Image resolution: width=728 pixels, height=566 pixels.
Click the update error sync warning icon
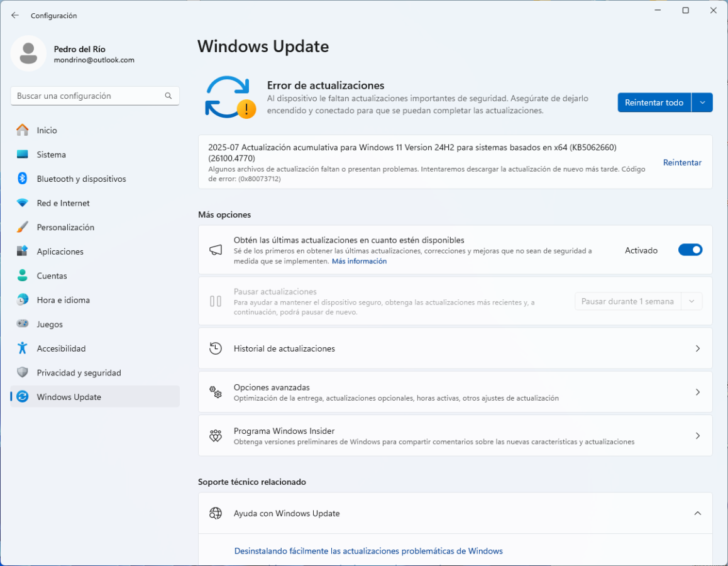tap(230, 97)
